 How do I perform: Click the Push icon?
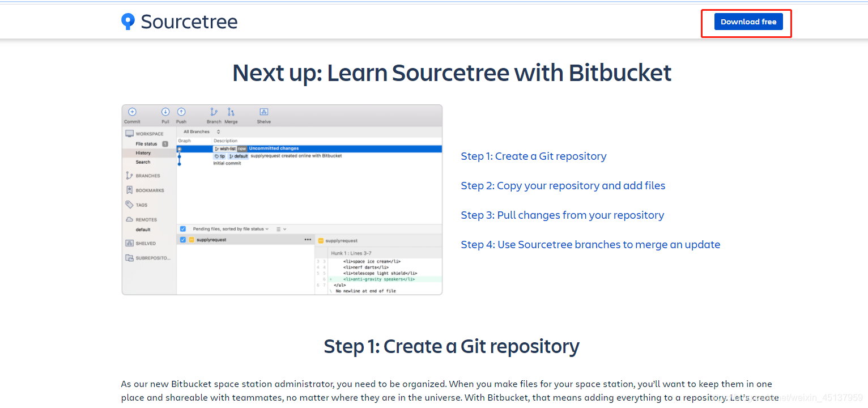tap(181, 112)
